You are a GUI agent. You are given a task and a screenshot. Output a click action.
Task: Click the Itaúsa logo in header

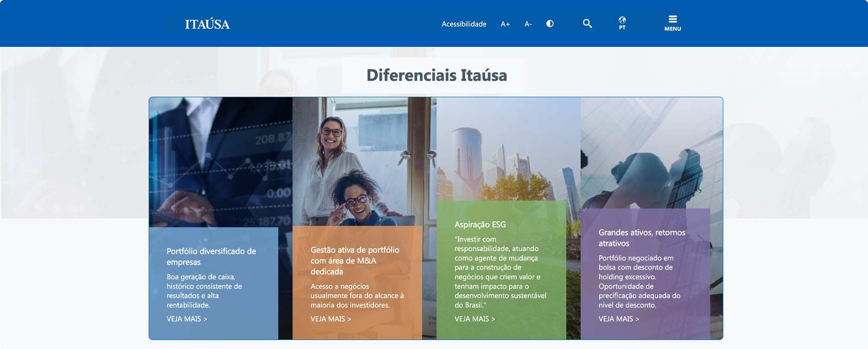pos(207,24)
